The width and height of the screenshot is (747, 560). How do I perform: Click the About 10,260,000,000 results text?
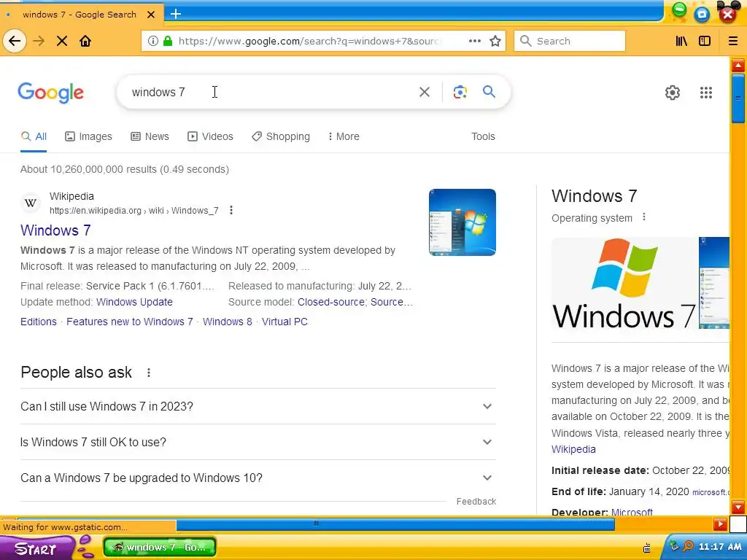[125, 169]
